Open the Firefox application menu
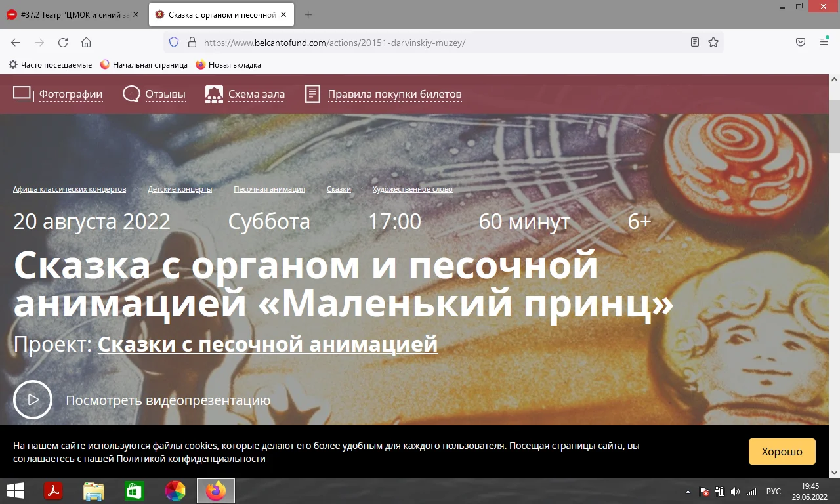This screenshot has width=840, height=504. tap(823, 41)
